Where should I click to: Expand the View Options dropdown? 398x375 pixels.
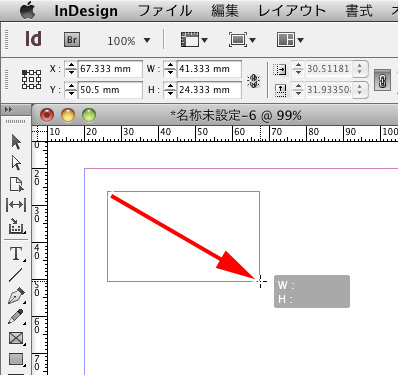pos(194,40)
